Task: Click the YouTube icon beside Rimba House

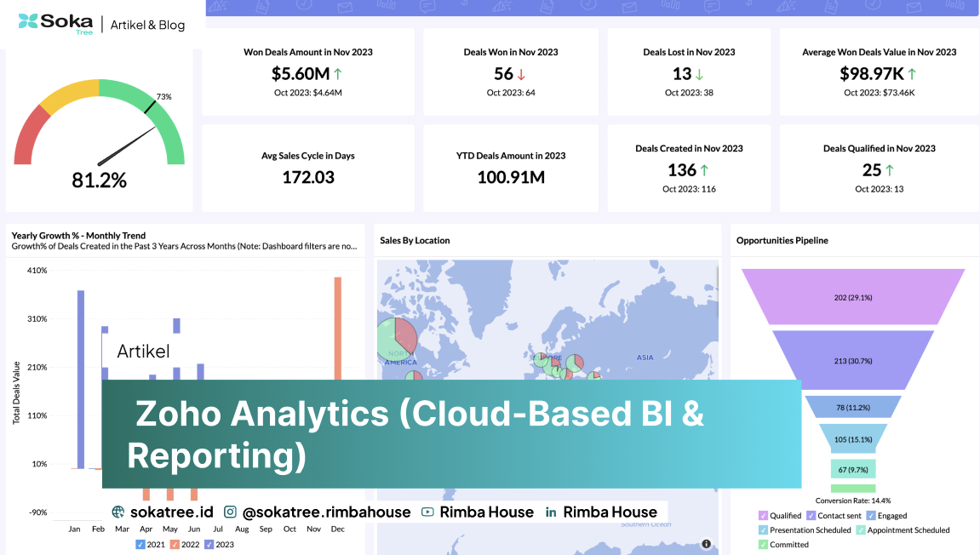Action: click(427, 512)
